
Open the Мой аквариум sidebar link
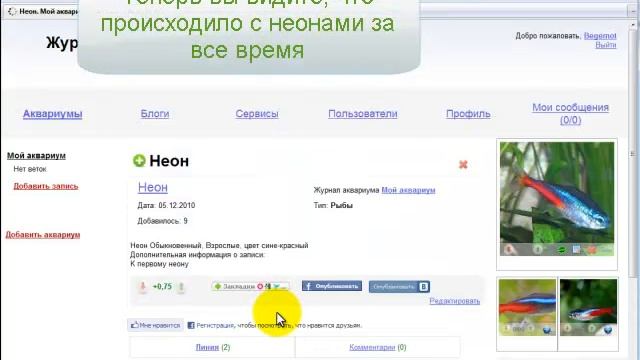(36, 156)
